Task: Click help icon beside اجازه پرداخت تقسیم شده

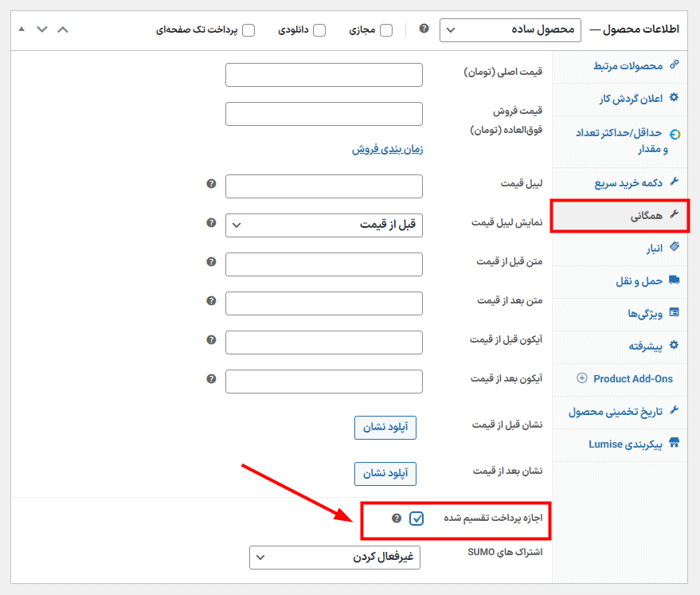Action: pos(397,519)
